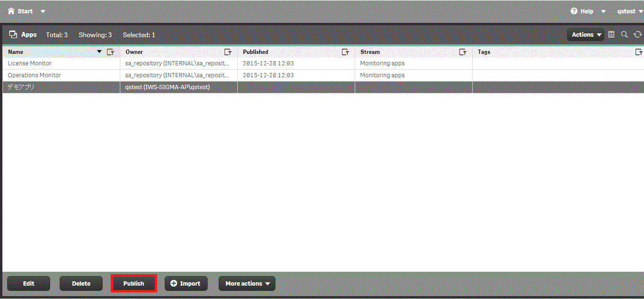Open the qstest user menu
Screen dimensions: 644x299
630,11
